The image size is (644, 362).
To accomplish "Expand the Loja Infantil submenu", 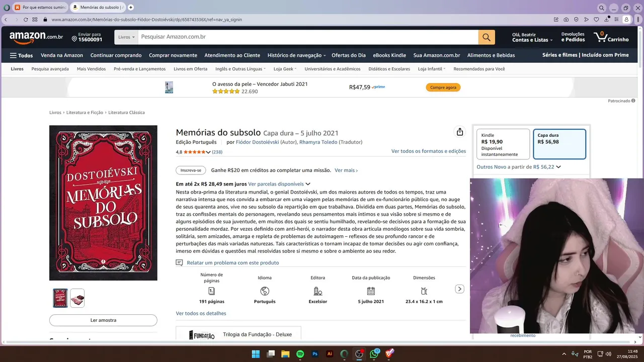I will 432,69.
